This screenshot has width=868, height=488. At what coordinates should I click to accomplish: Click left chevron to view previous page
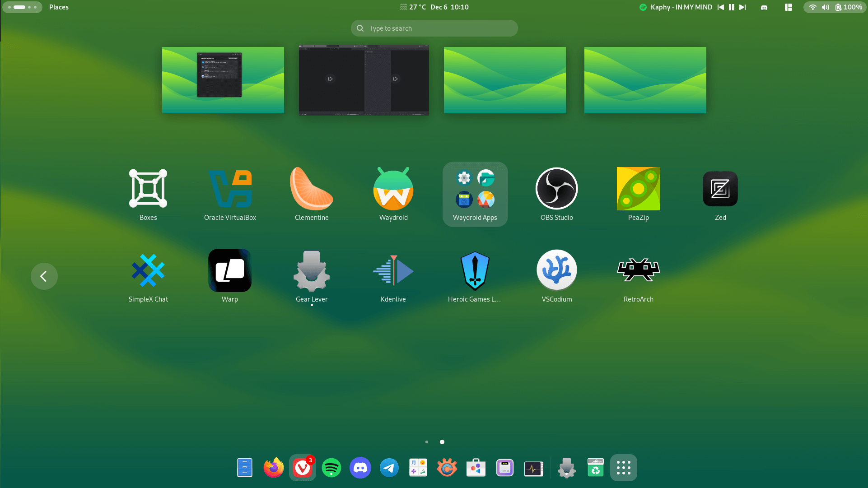pos(44,276)
